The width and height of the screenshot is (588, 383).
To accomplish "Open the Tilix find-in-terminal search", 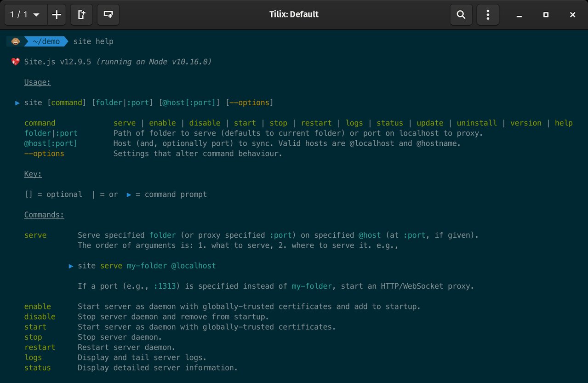I will pyautogui.click(x=461, y=15).
